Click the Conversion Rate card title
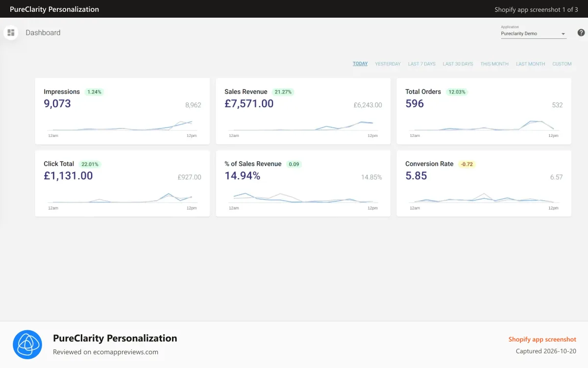Viewport: 588px width, 368px height. pos(429,164)
